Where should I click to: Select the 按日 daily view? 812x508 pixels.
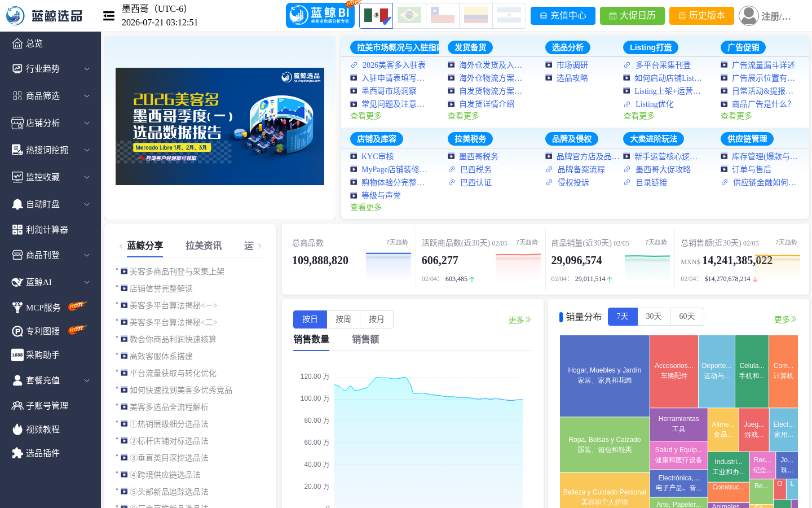click(x=310, y=319)
